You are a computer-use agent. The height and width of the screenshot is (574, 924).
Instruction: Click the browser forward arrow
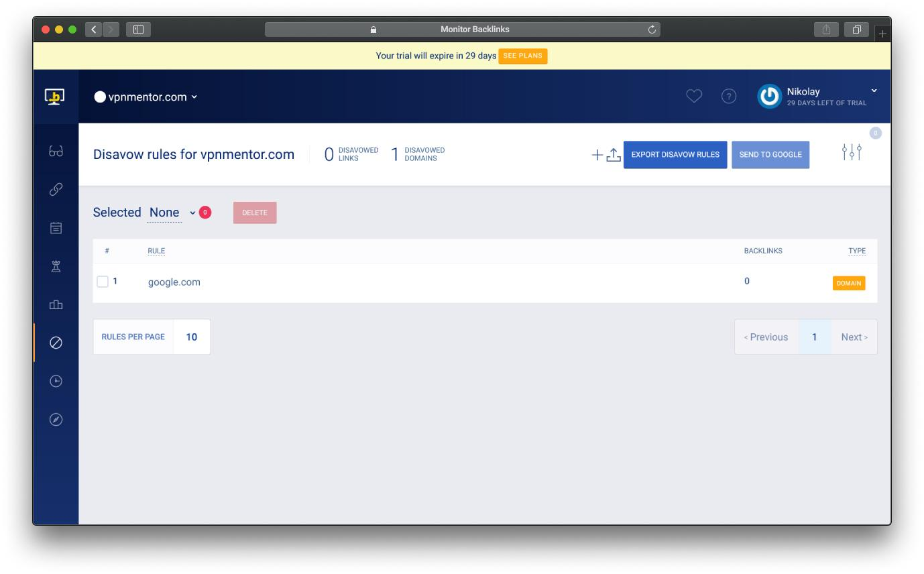coord(111,30)
